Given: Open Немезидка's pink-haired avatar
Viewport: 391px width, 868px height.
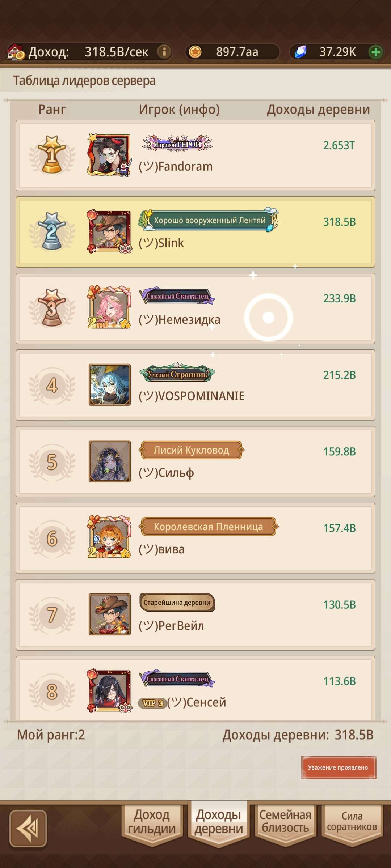Looking at the screenshot, I should (x=109, y=307).
